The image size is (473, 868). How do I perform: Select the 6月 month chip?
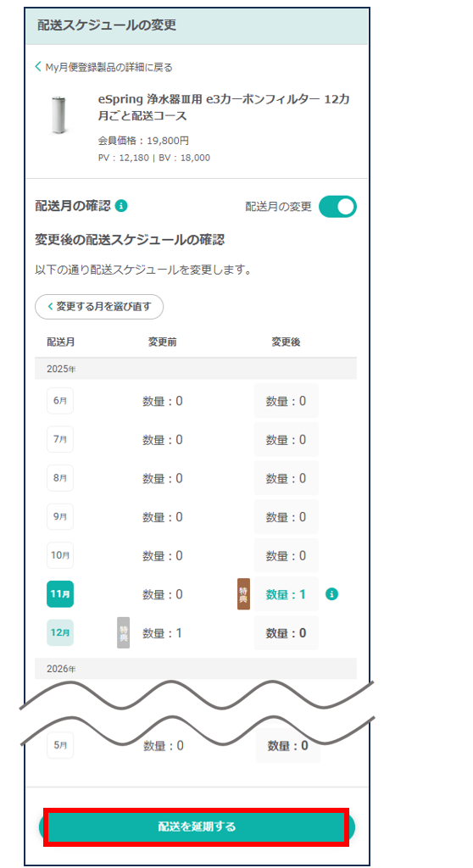coord(60,401)
